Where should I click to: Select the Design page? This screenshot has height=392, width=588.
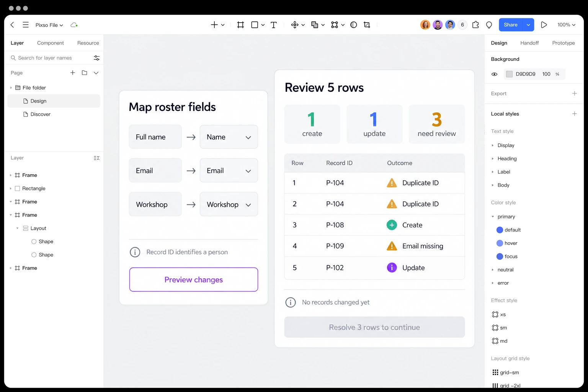[54, 101]
